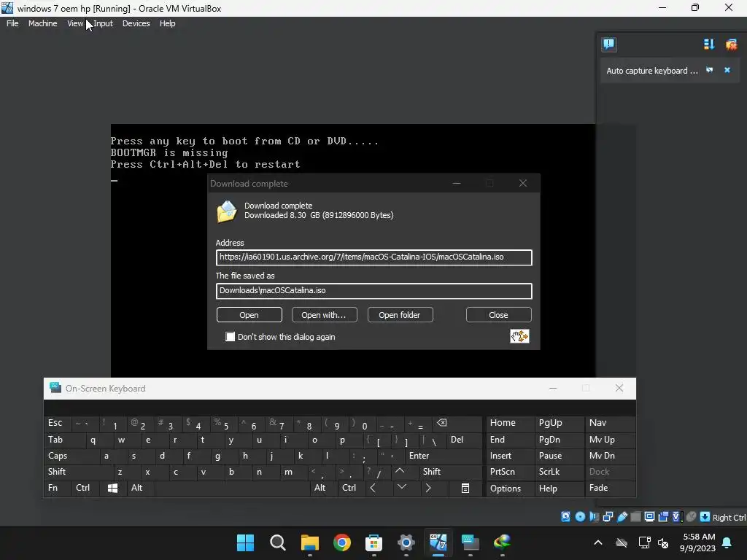Dismiss the Auto capture keyboard notification
The height and width of the screenshot is (560, 747).
[727, 70]
